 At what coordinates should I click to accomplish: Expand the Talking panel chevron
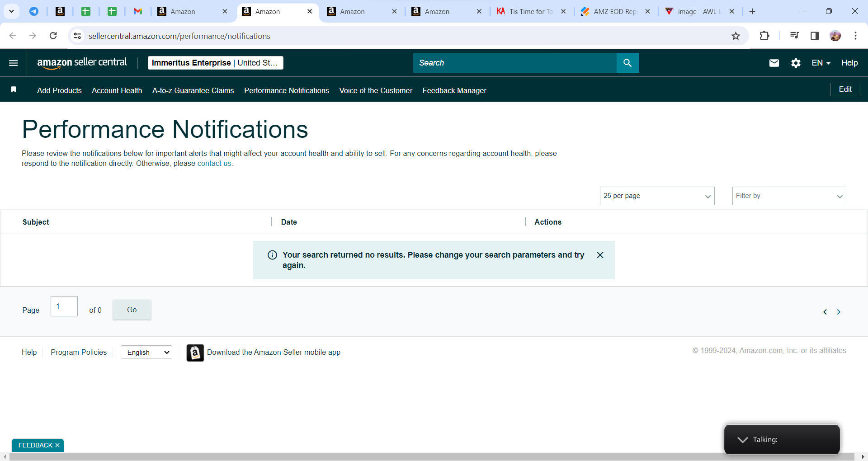(742, 440)
